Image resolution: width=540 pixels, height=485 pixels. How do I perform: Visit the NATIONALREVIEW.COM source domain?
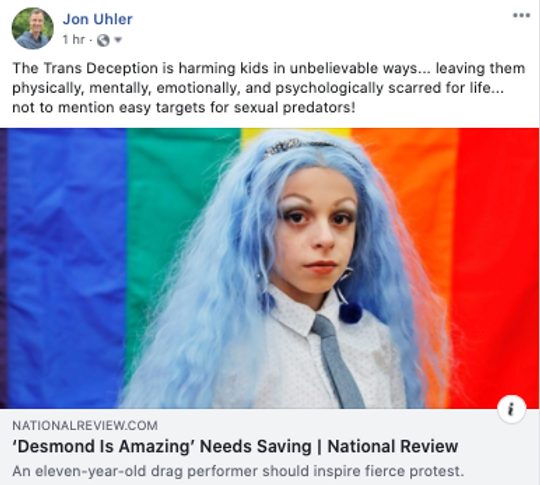point(85,425)
